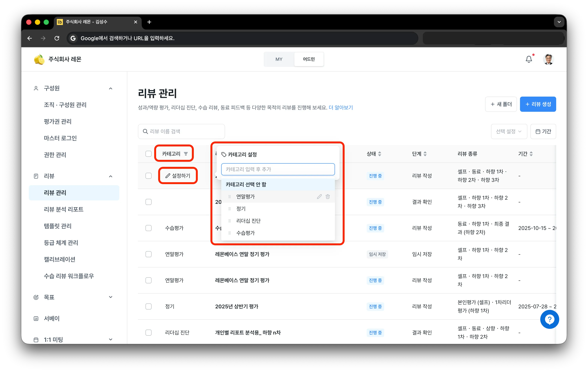
Task: Switch to the MY tab
Action: [x=279, y=59]
